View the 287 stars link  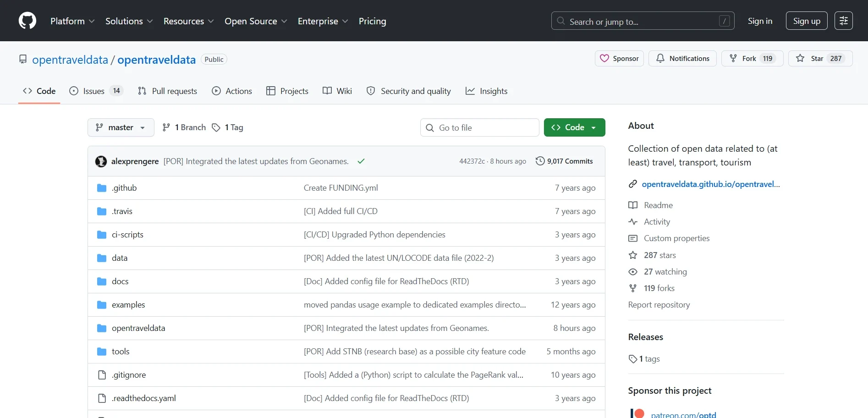point(652,255)
